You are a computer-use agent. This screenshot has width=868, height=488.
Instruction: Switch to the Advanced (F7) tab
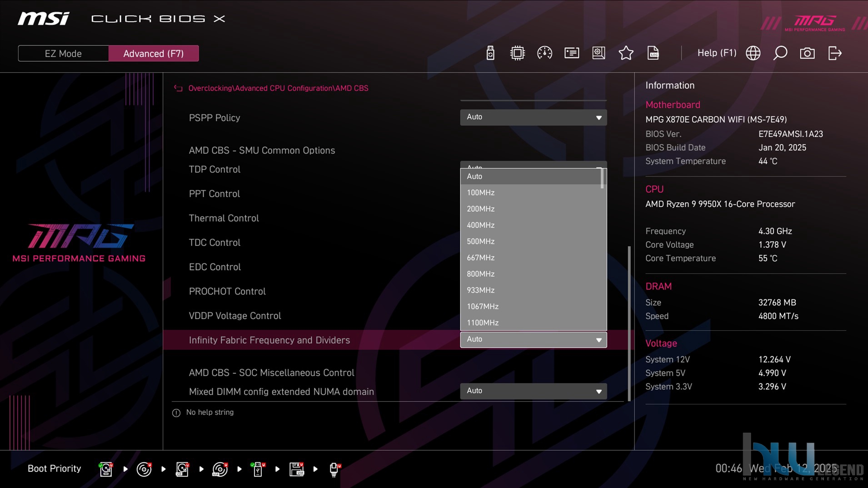[154, 54]
